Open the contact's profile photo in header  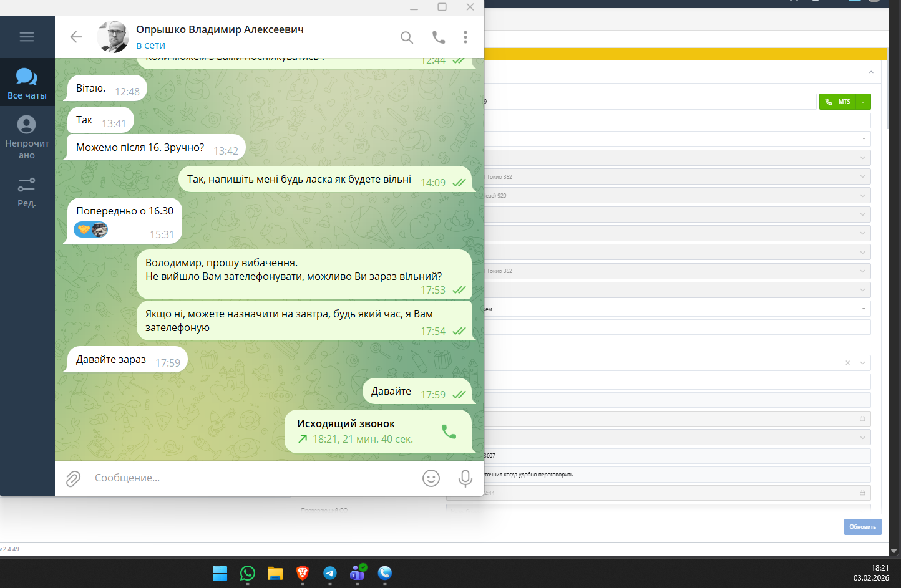pyautogui.click(x=113, y=37)
